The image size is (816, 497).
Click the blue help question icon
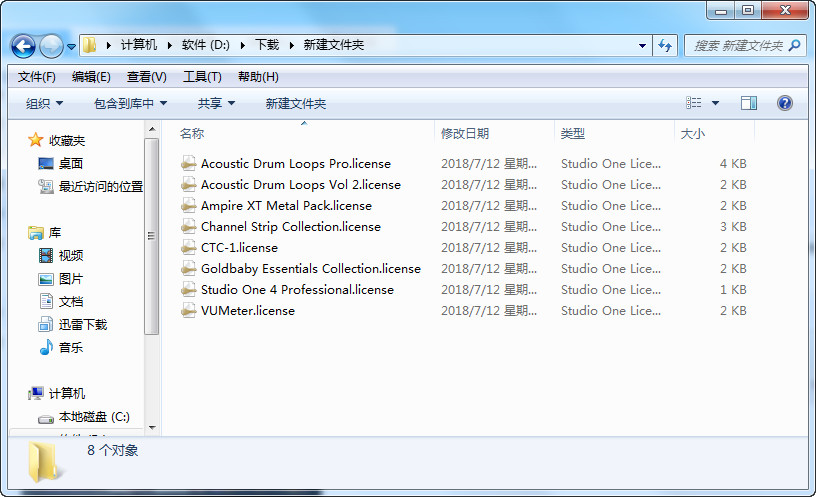click(x=784, y=103)
